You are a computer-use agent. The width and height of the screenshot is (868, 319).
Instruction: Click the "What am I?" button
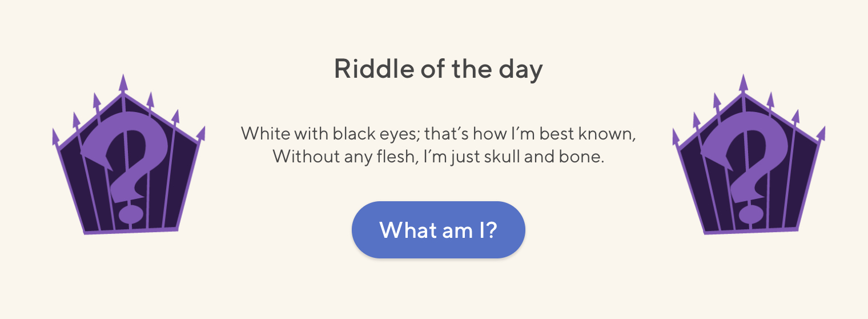[x=438, y=230]
